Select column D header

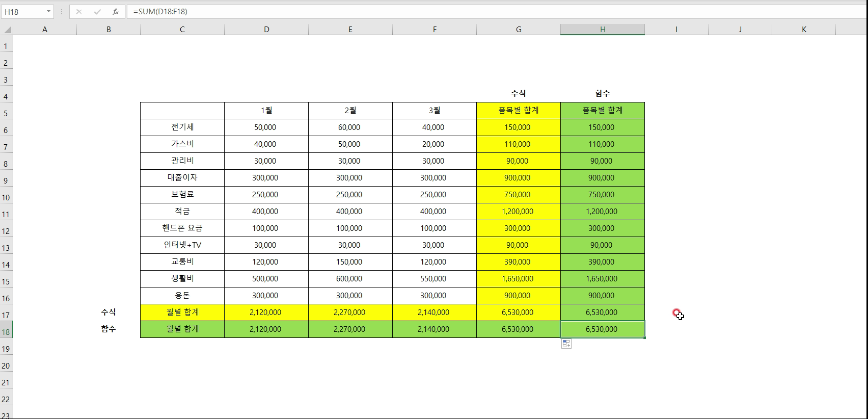[266, 30]
